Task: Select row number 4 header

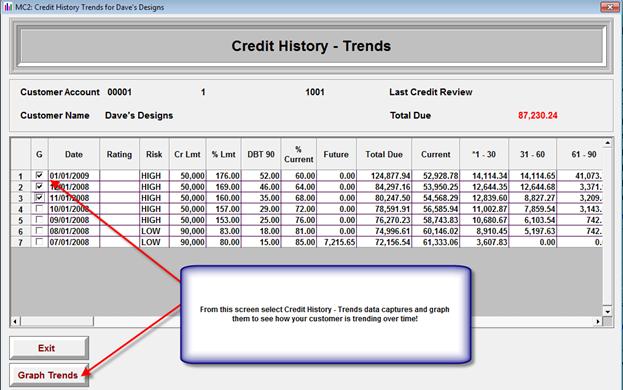Action: click(21, 209)
